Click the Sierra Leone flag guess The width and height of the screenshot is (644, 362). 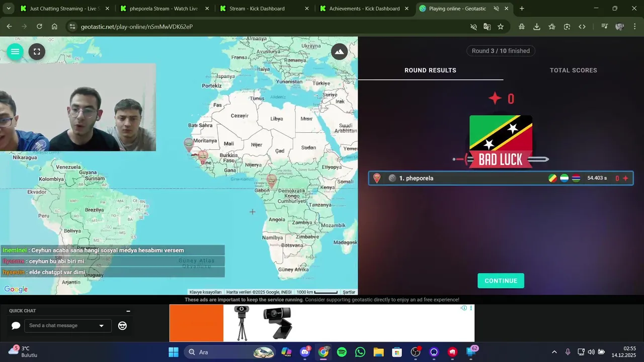565,178
